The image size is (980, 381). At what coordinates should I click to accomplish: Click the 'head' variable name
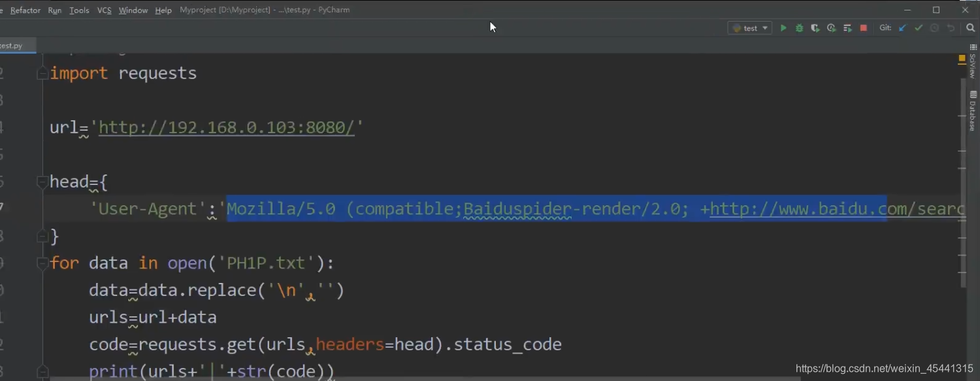pyautogui.click(x=69, y=182)
